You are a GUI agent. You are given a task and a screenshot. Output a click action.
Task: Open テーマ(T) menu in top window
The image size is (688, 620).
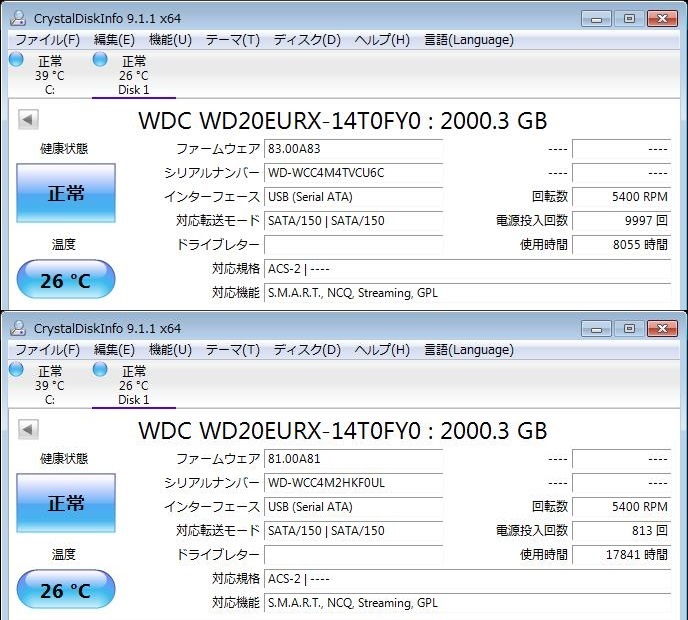(233, 40)
